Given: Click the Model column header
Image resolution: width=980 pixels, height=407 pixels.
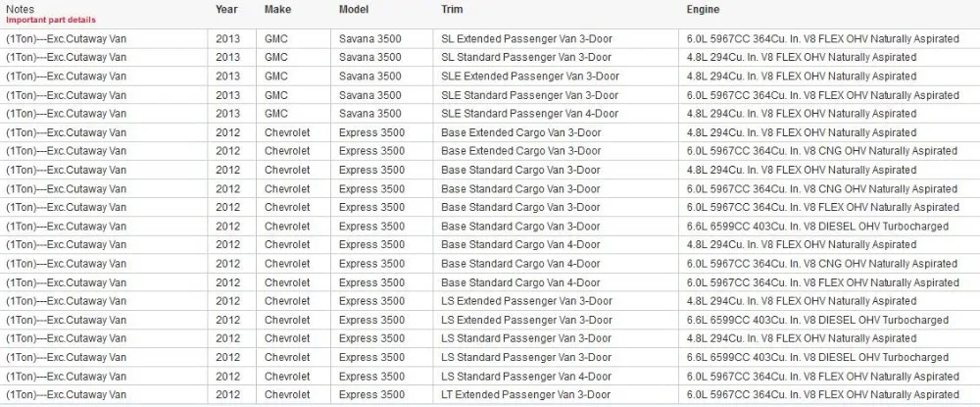Looking at the screenshot, I should coord(354,10).
